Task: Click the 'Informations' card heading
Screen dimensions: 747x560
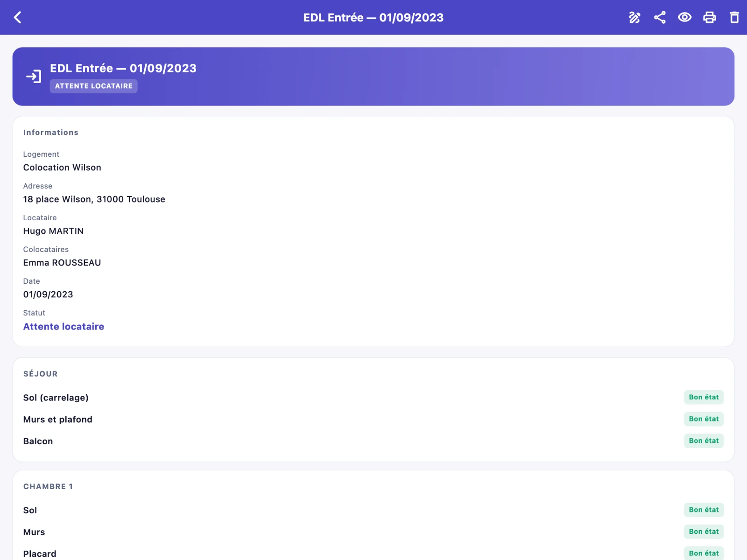Action: (x=51, y=133)
